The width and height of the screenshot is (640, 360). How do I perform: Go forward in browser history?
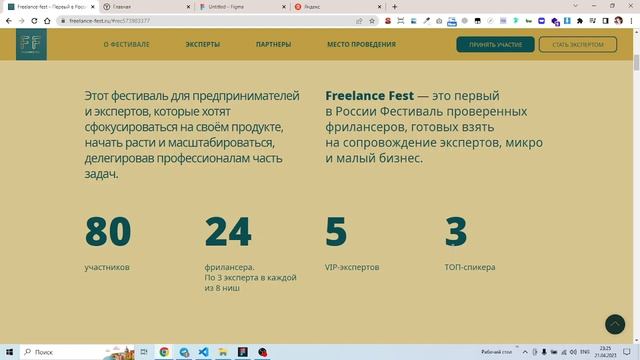(x=22, y=21)
